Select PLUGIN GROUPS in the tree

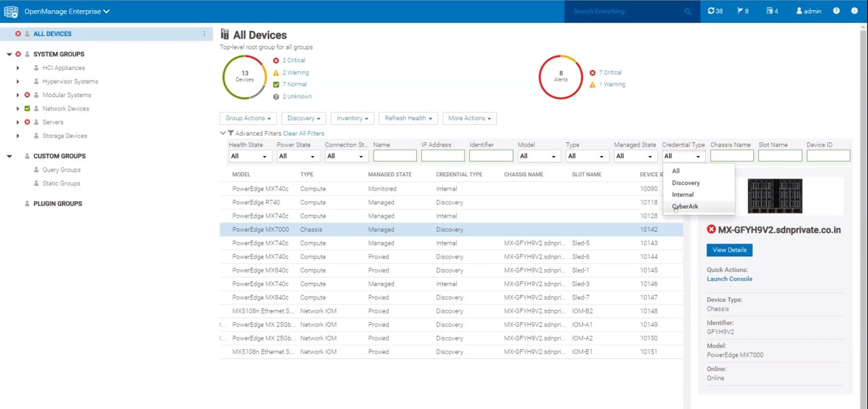(58, 203)
